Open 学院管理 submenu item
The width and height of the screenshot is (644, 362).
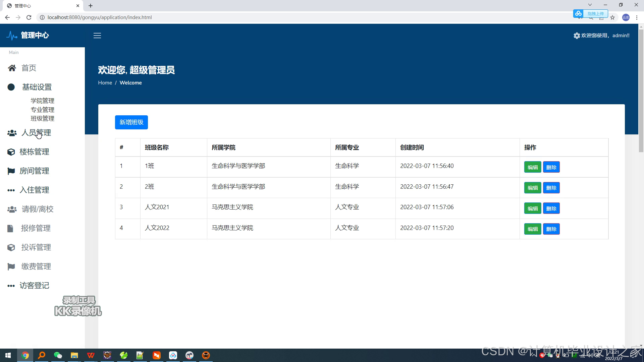tap(42, 101)
